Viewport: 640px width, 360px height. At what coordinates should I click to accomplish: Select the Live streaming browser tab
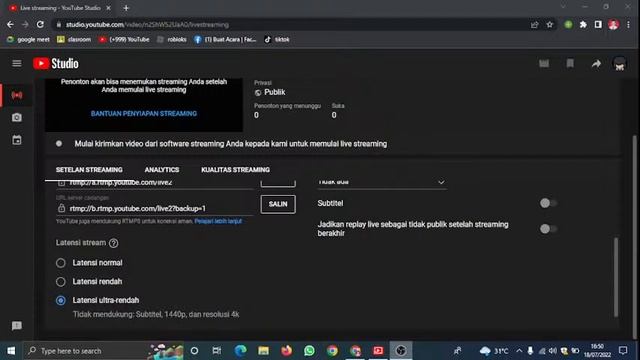point(60,8)
